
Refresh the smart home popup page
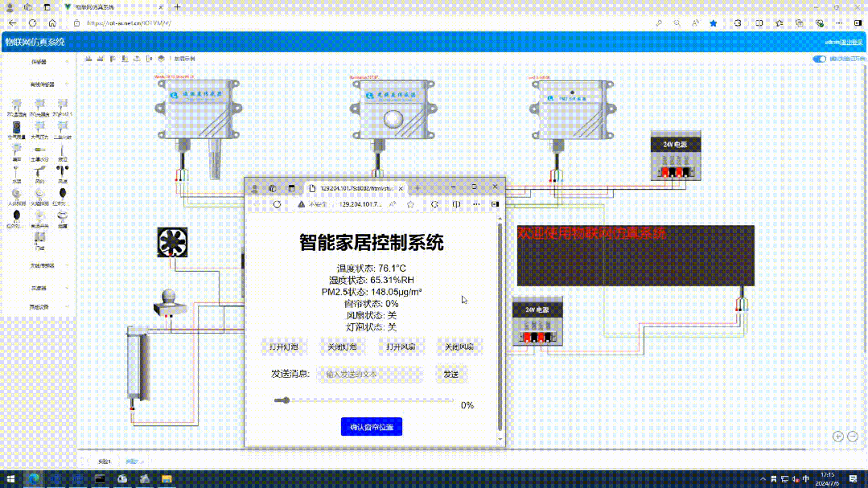click(x=278, y=204)
